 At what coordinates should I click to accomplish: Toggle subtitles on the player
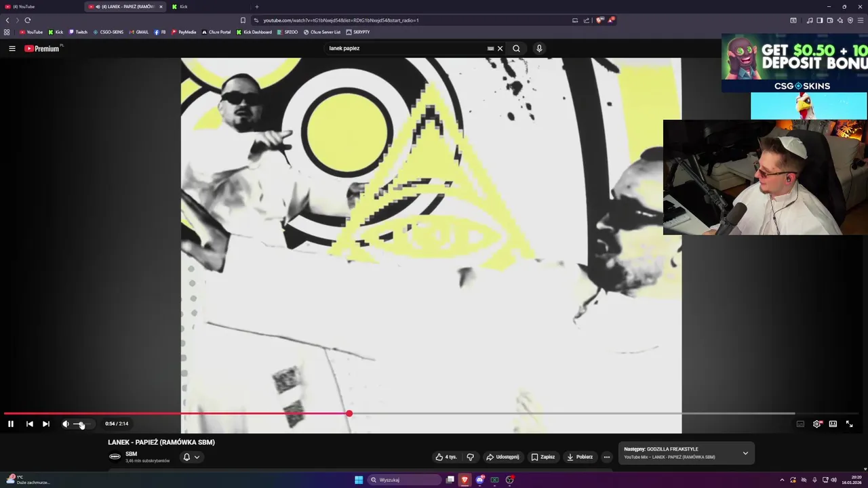800,424
